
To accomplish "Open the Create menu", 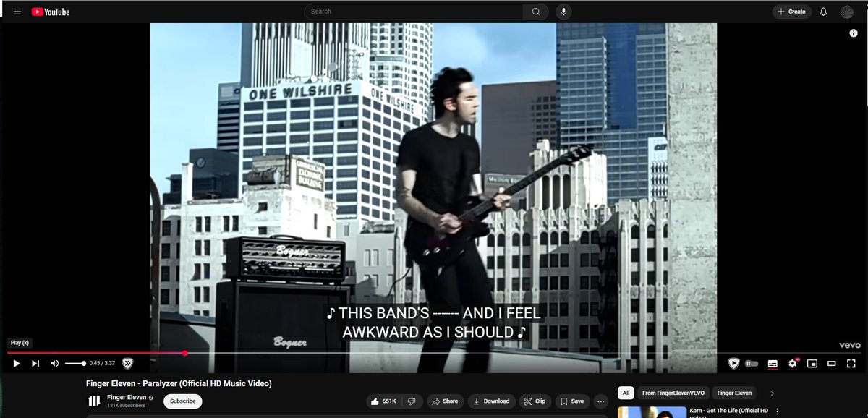I will (791, 12).
